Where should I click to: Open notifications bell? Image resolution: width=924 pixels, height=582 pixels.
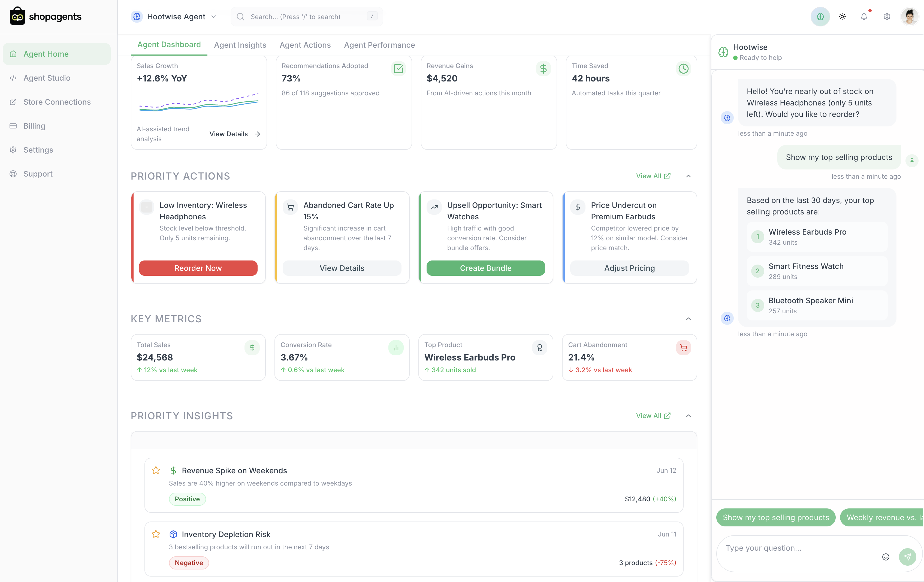click(x=864, y=17)
